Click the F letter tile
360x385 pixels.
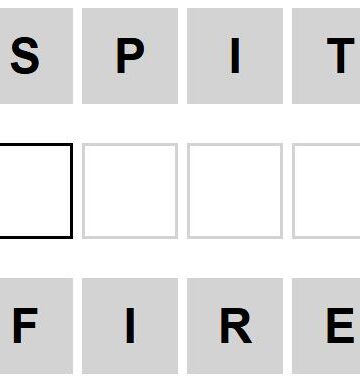click(x=36, y=326)
